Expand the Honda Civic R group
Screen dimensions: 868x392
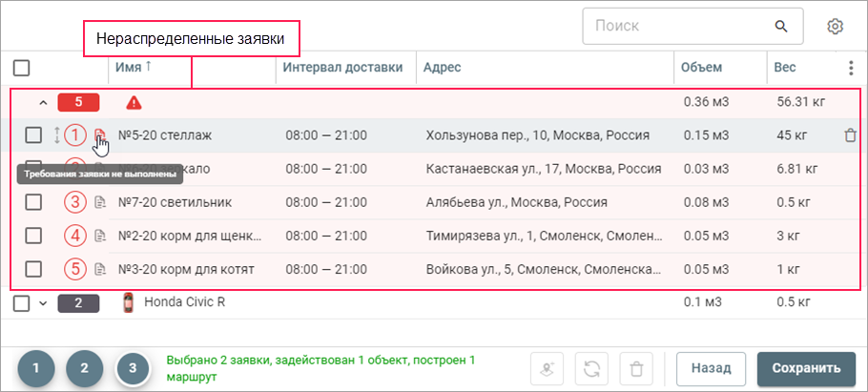tap(42, 303)
